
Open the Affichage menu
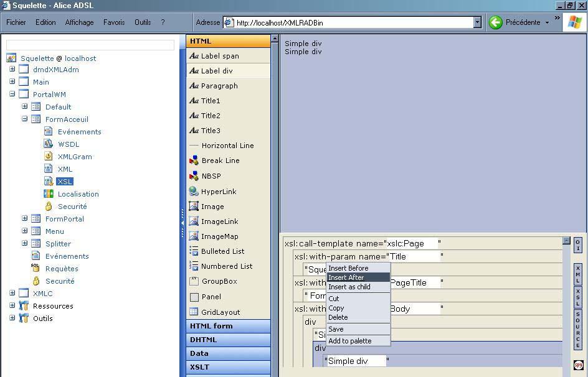[x=79, y=22]
